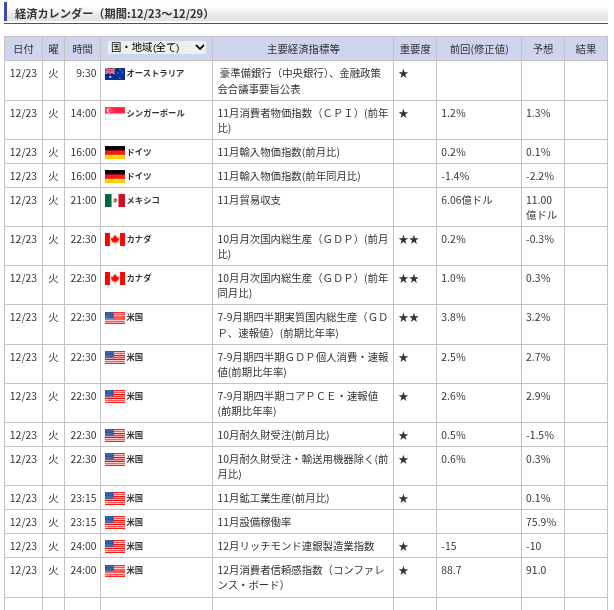Select the 11月貿易収支 indicator text
The image size is (614, 610).
pos(249,200)
